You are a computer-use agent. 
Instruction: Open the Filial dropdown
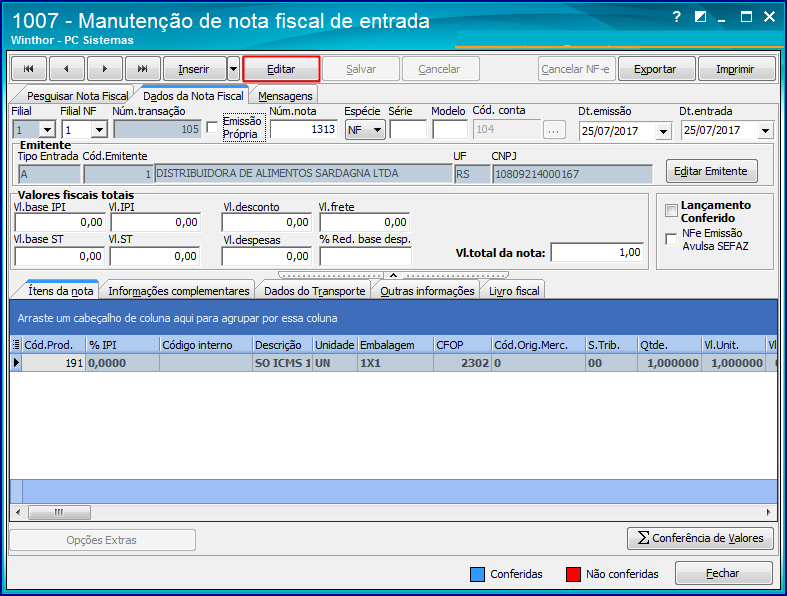(x=47, y=130)
